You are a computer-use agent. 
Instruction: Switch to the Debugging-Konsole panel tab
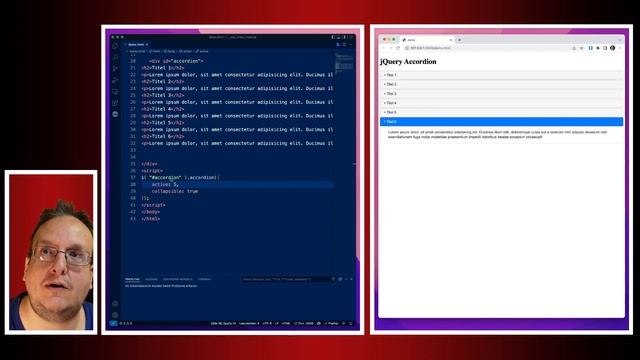coord(178,279)
